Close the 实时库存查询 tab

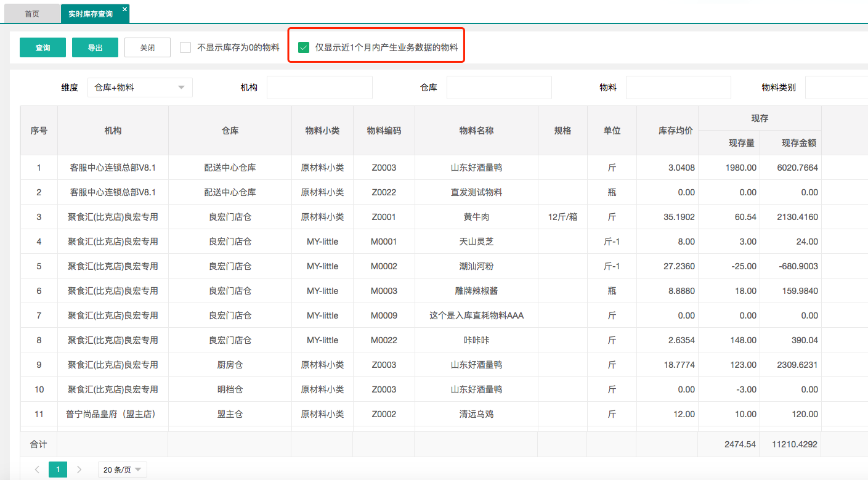124,9
